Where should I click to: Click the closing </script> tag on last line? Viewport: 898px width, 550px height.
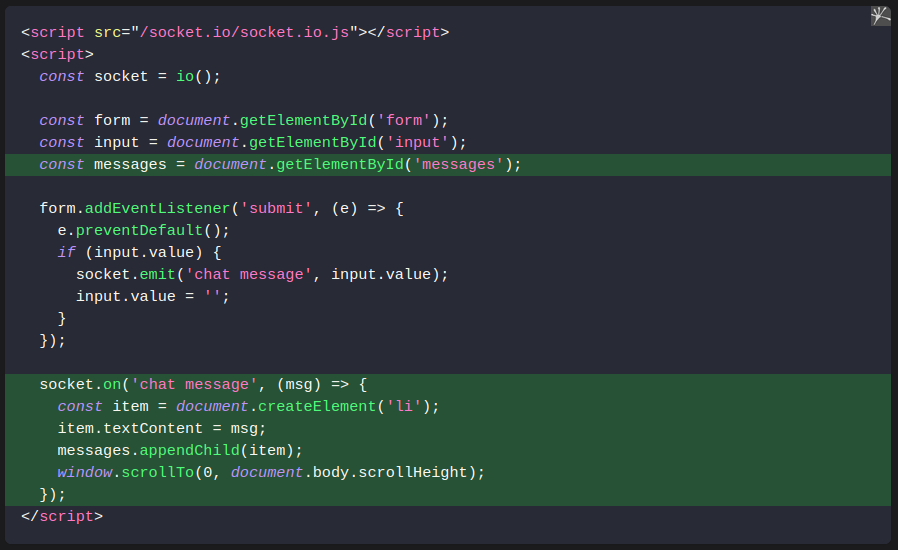[62, 516]
